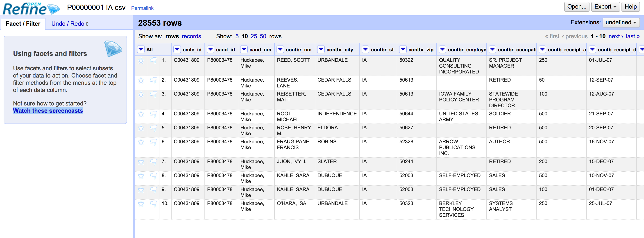Open the Extensions undefined dropdown

tap(621, 23)
